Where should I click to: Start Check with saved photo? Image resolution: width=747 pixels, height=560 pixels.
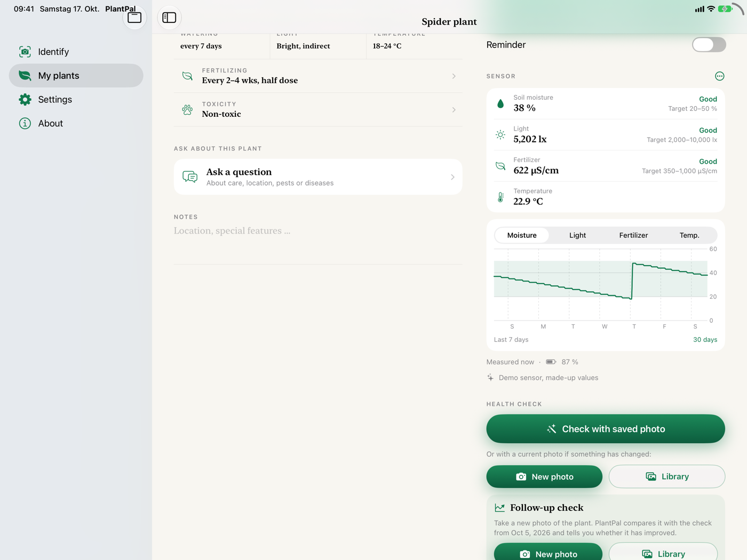[606, 429]
